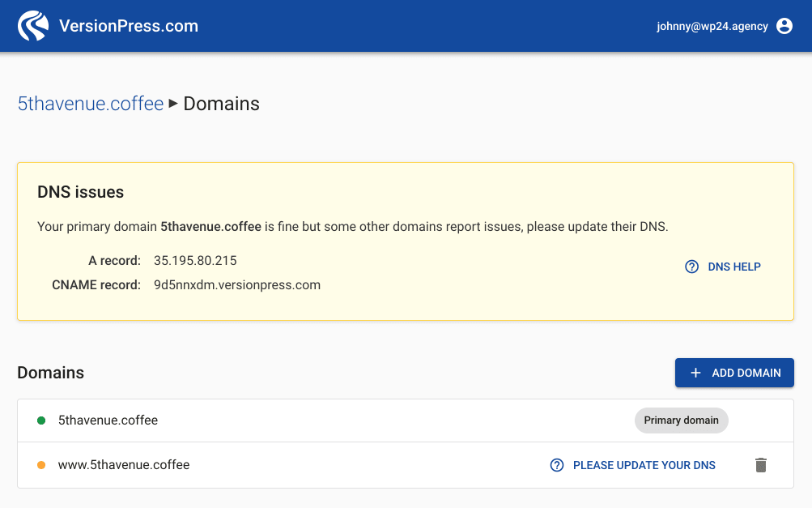Click the help icon beside PLEASE UPDATE YOUR DNS
Image resolution: width=812 pixels, height=508 pixels.
click(556, 465)
